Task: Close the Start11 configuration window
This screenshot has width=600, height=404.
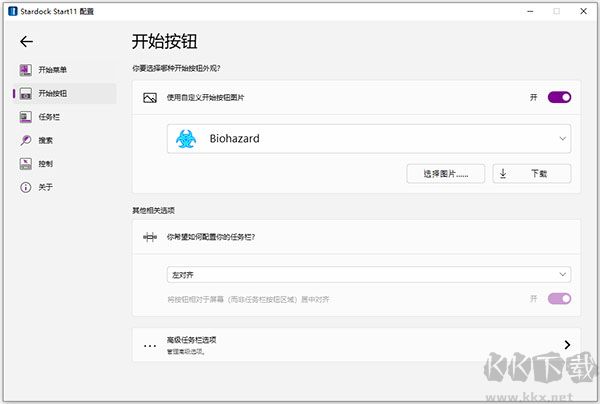Action: click(x=584, y=11)
